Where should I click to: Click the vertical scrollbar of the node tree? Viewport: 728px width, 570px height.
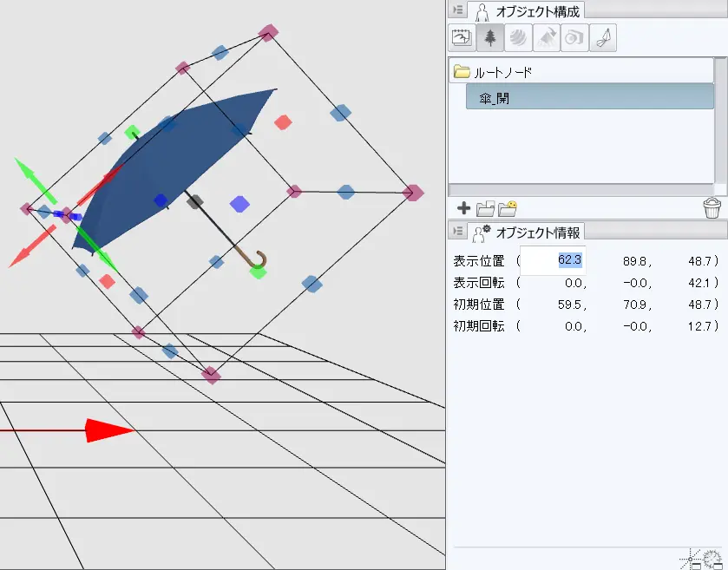pos(720,121)
